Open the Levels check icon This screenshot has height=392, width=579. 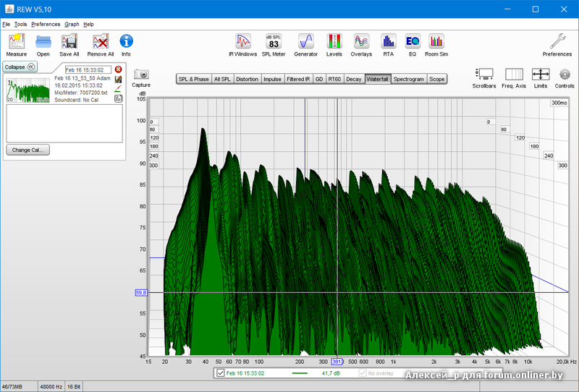(334, 42)
